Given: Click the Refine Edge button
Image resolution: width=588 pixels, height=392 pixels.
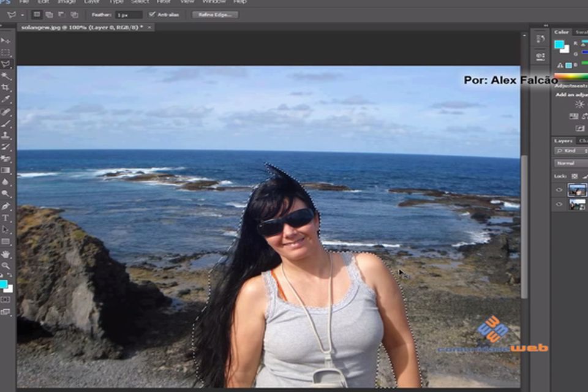Looking at the screenshot, I should 215,15.
